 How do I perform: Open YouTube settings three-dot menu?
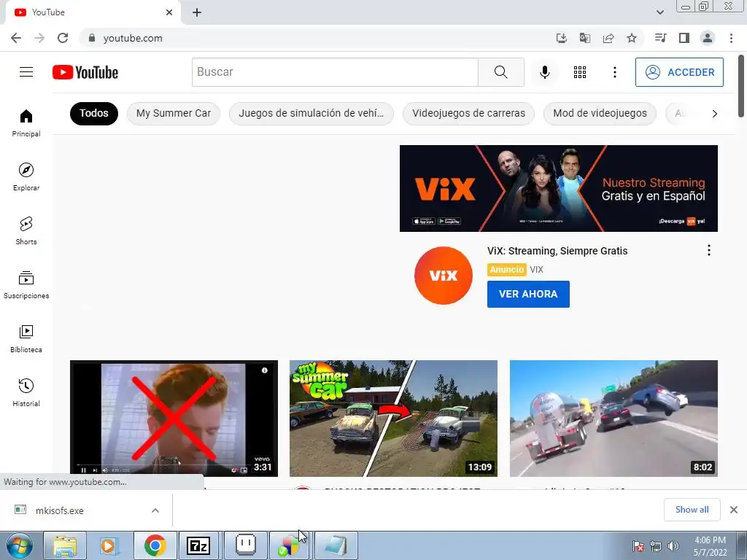(x=614, y=72)
